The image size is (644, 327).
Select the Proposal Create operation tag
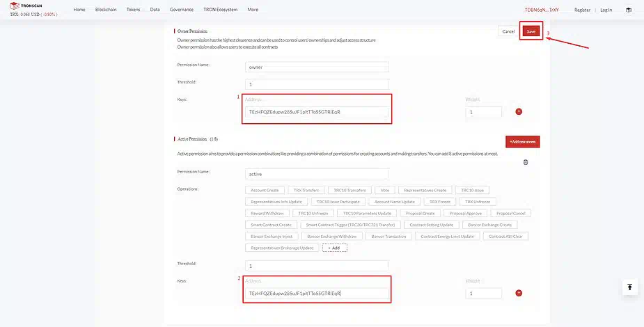420,213
